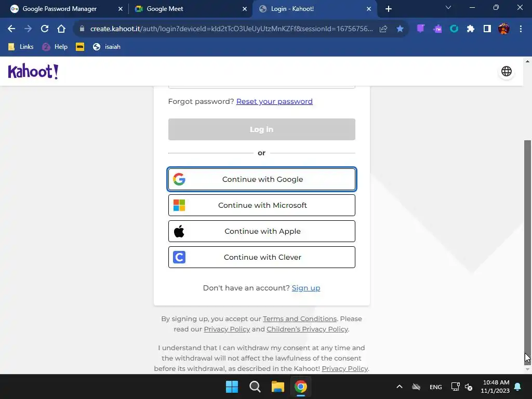
Task: Open Chrome's three-dot menu
Action: point(521,29)
